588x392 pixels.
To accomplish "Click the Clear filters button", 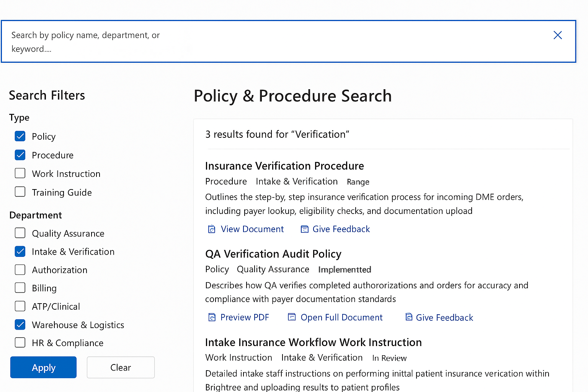I will coord(121,367).
